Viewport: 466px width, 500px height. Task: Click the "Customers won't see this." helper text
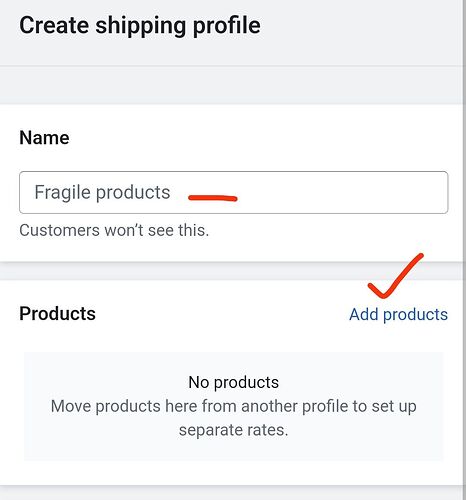pyautogui.click(x=114, y=230)
